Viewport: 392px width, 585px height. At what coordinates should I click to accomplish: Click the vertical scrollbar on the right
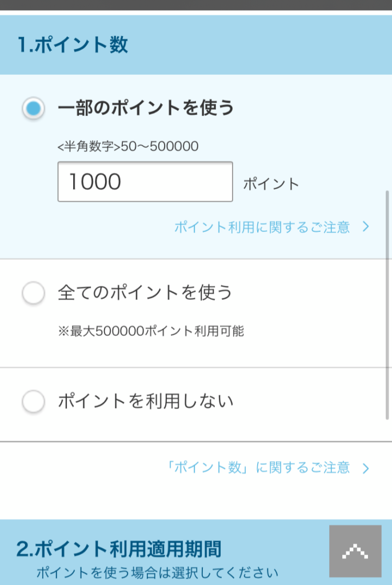387,305
